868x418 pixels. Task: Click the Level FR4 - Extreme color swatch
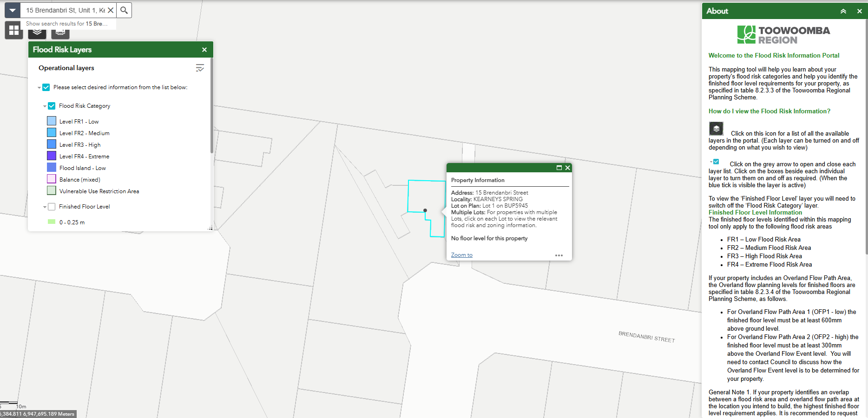(x=52, y=156)
